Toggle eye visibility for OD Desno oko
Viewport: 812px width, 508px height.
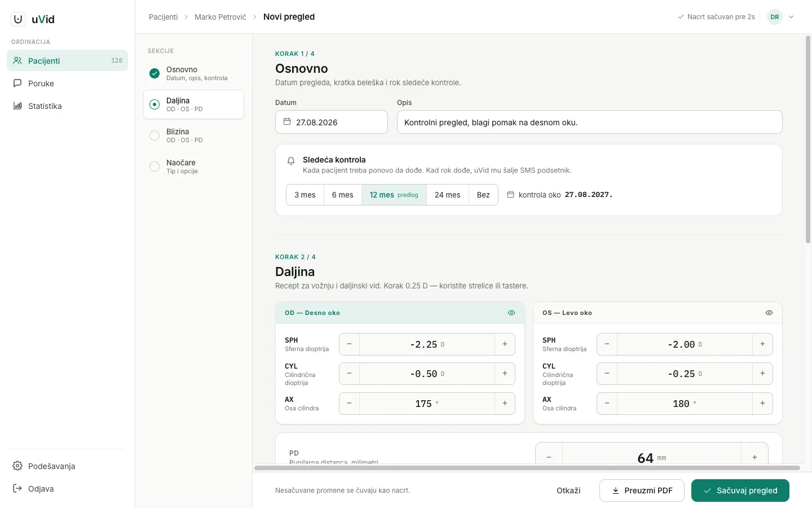pyautogui.click(x=511, y=313)
